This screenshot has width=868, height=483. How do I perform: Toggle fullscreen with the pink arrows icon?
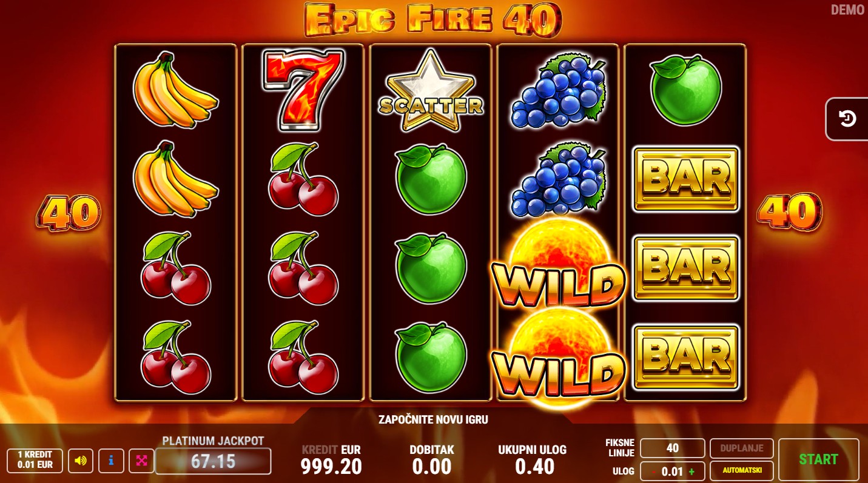tap(141, 461)
